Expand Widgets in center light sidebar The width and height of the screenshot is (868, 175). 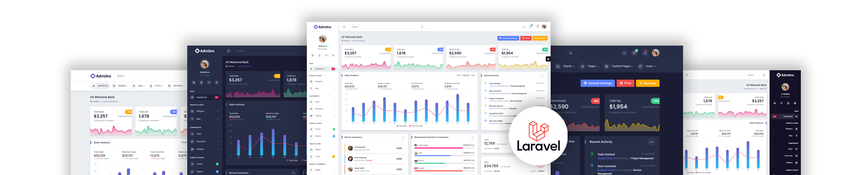pos(322,82)
